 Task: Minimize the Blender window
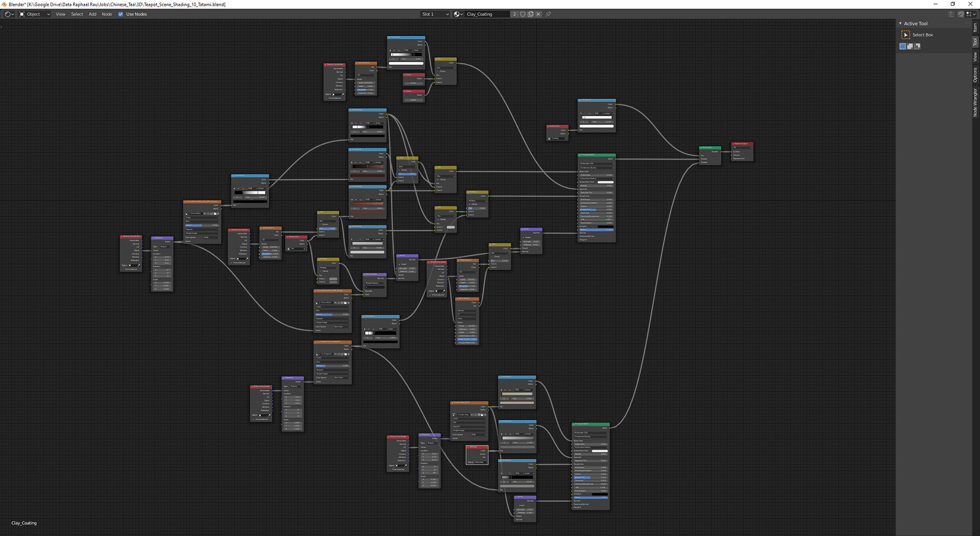(x=936, y=4)
